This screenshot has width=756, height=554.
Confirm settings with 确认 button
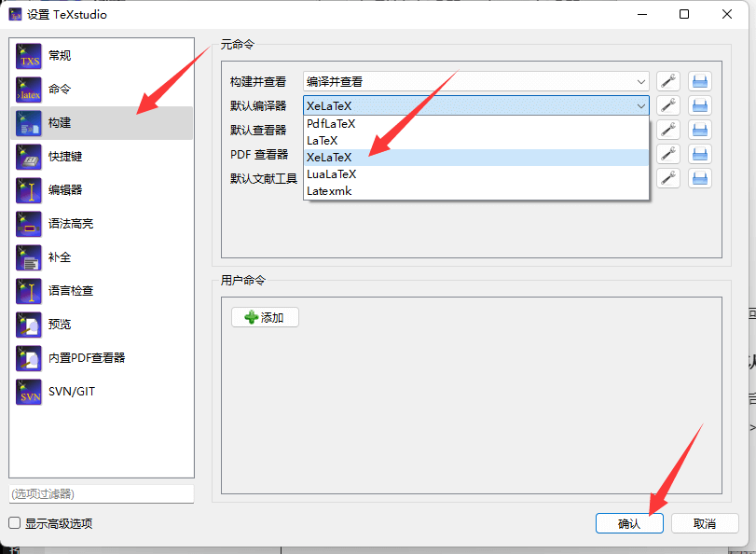click(x=629, y=523)
